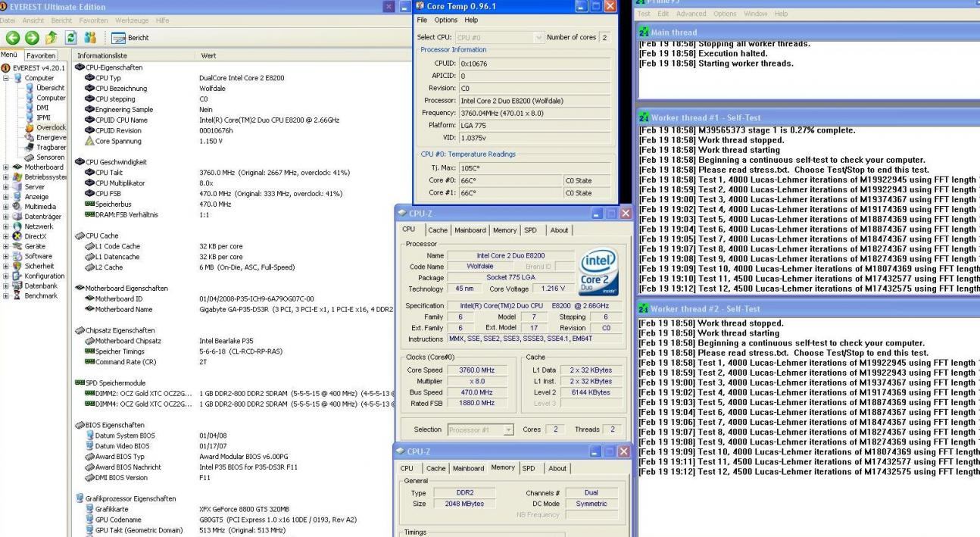Open the Options menu in Core Temp
Screen dimensions: 980x537
coord(446,20)
